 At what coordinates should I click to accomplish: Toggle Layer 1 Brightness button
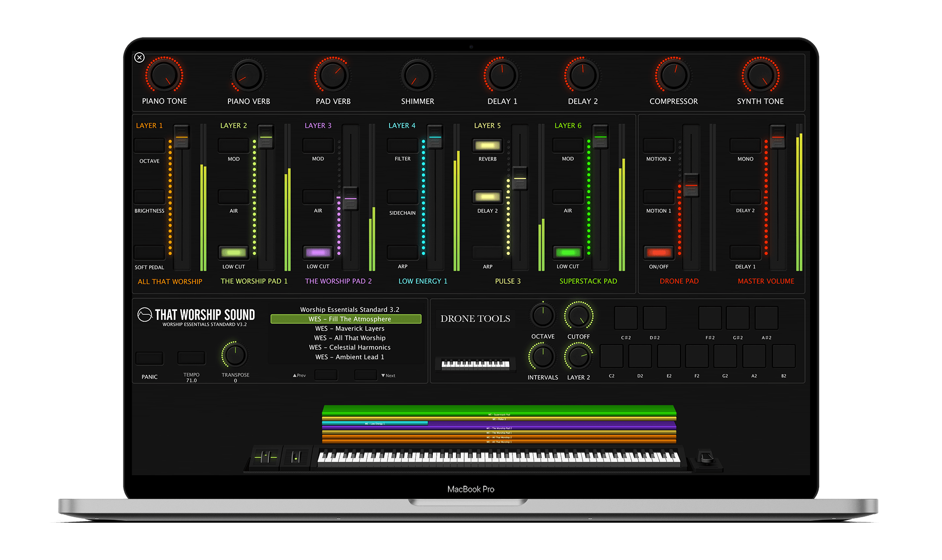(x=150, y=196)
